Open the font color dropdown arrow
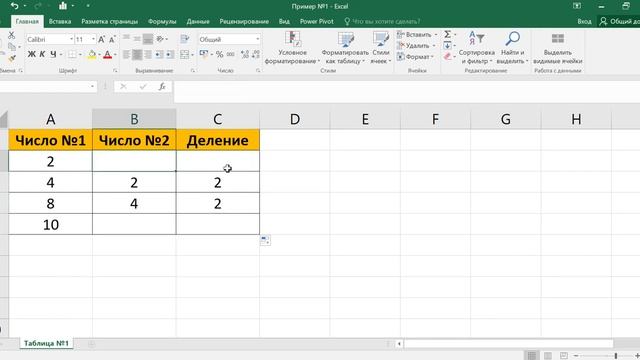The image size is (640, 360). 115,54
